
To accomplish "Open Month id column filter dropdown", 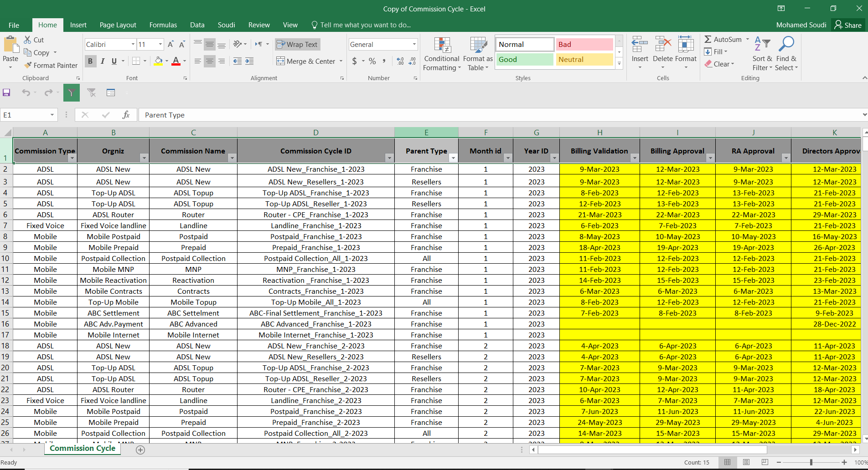I will (508, 158).
